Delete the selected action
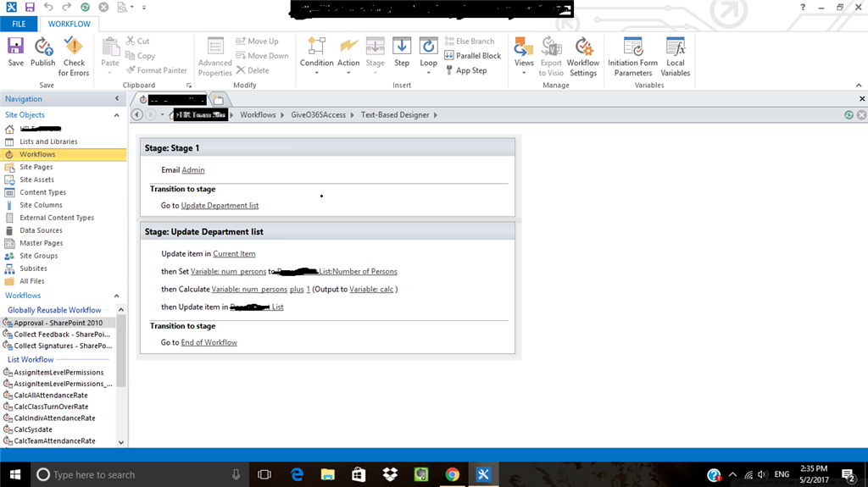 tap(253, 70)
